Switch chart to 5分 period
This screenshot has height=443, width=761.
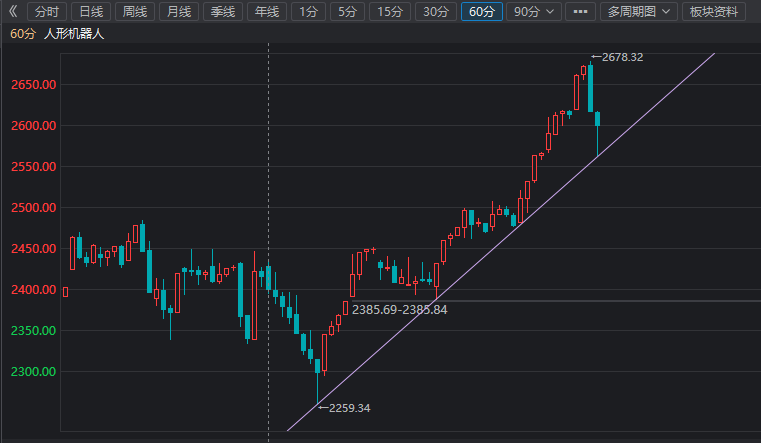pos(346,12)
